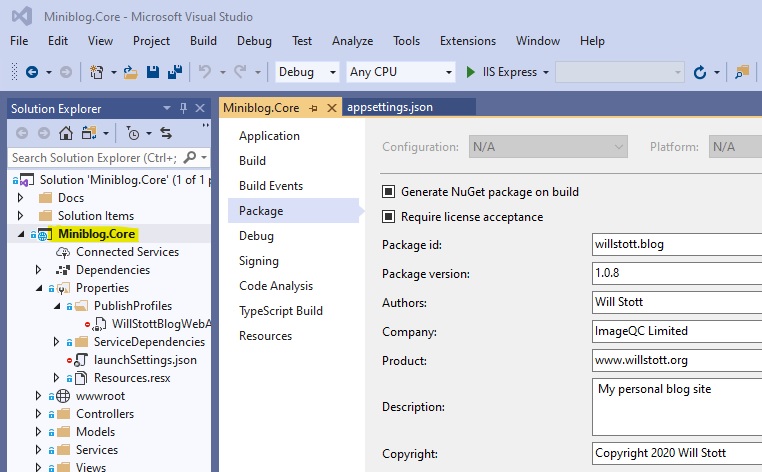Image resolution: width=762 pixels, height=472 pixels.
Task: Pin the Solution Explorer panel
Action: coord(183,108)
